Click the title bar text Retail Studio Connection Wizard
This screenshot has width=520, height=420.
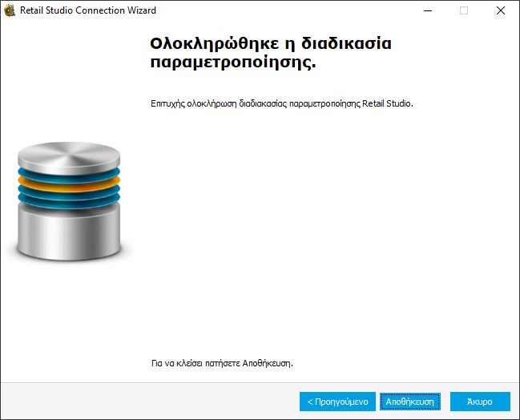tap(88, 10)
